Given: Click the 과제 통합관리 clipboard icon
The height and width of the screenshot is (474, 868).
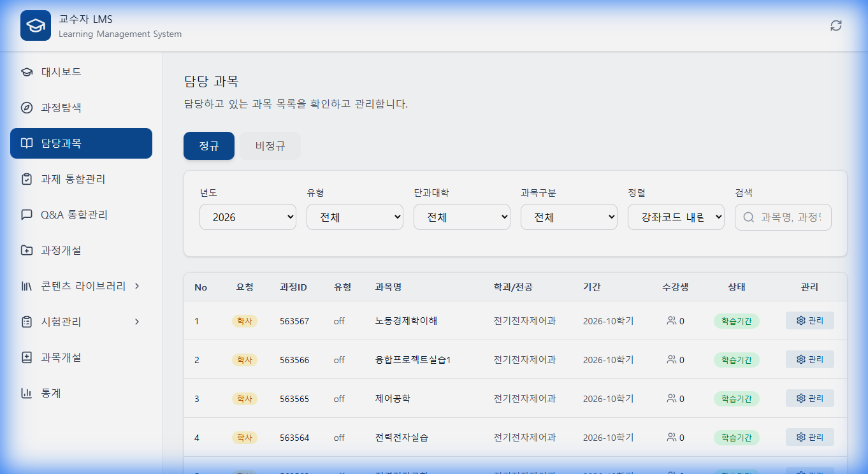Looking at the screenshot, I should tap(26, 179).
